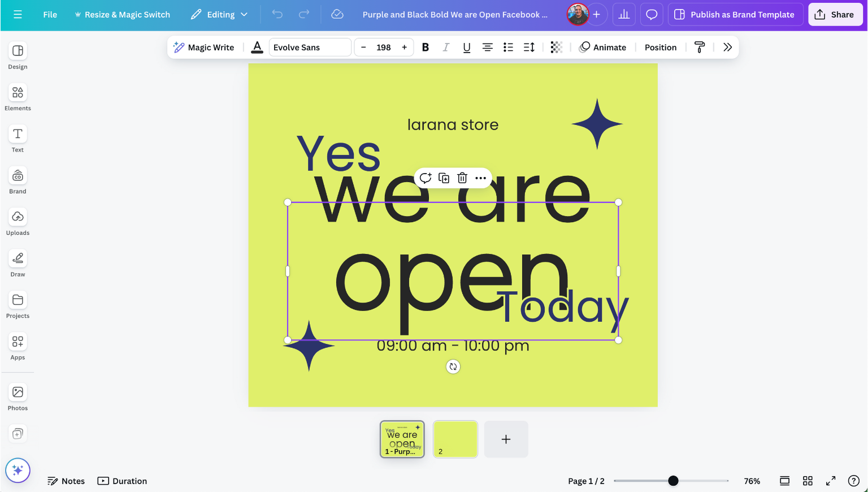Open the Elements panel
Screen dimensions: 868x492
tap(18, 96)
